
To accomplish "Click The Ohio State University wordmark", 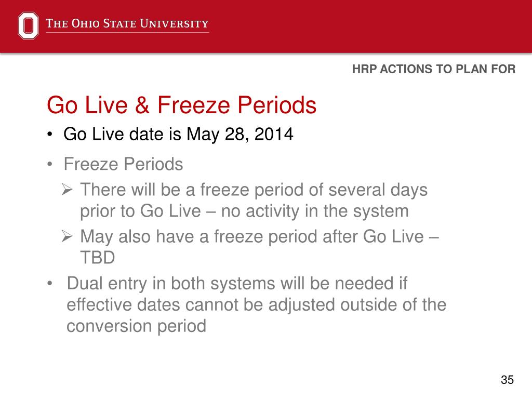I will [x=127, y=24].
